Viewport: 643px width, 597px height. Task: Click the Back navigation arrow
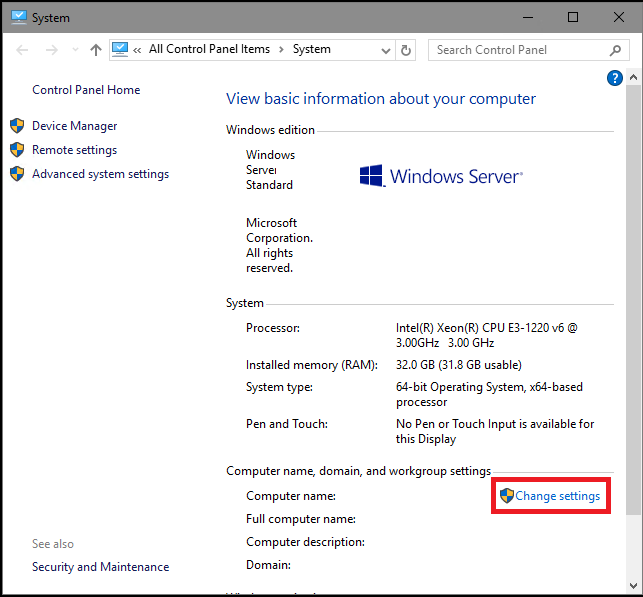point(22,50)
